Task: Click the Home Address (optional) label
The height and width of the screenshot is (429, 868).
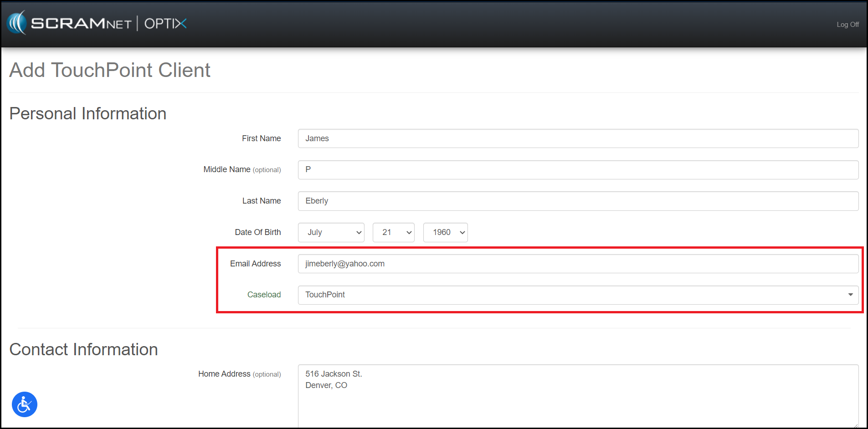Action: tap(239, 374)
